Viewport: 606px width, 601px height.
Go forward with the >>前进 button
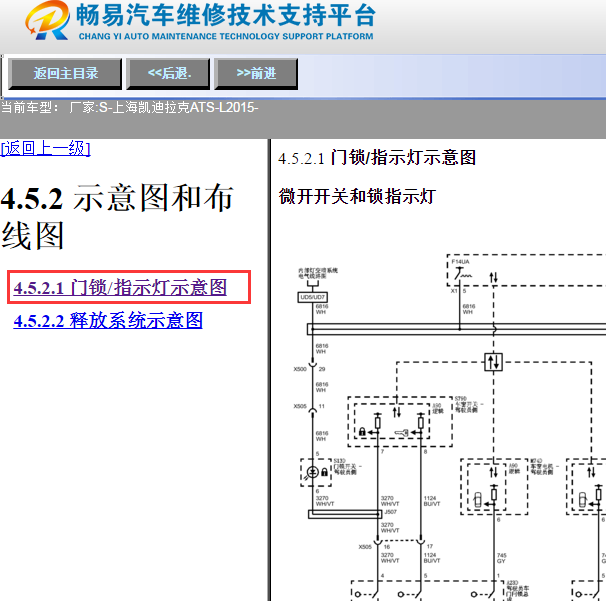pos(256,74)
